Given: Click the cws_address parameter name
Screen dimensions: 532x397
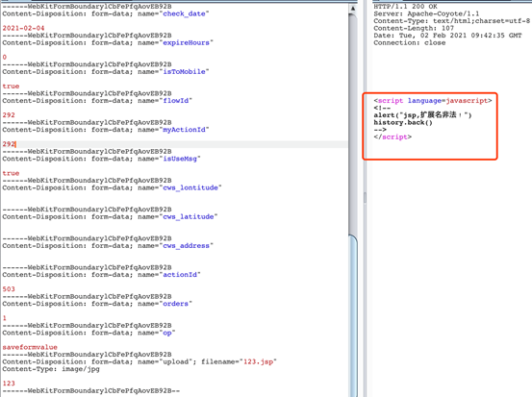Looking at the screenshot, I should pos(186,246).
